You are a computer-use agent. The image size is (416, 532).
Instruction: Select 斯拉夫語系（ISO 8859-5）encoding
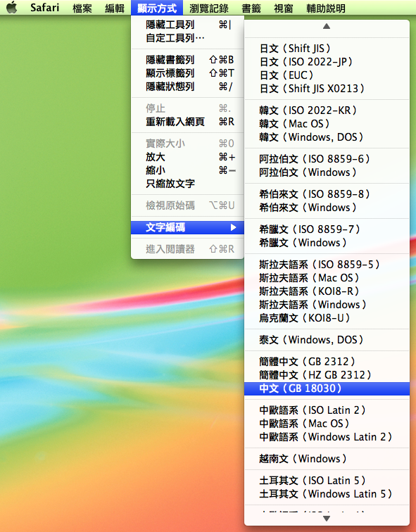(327, 265)
